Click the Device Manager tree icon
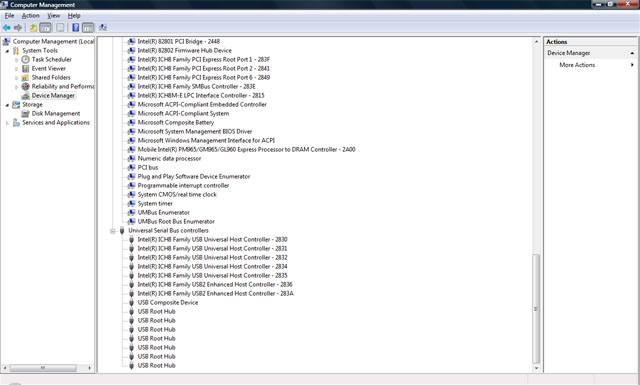The image size is (640, 385). [25, 96]
